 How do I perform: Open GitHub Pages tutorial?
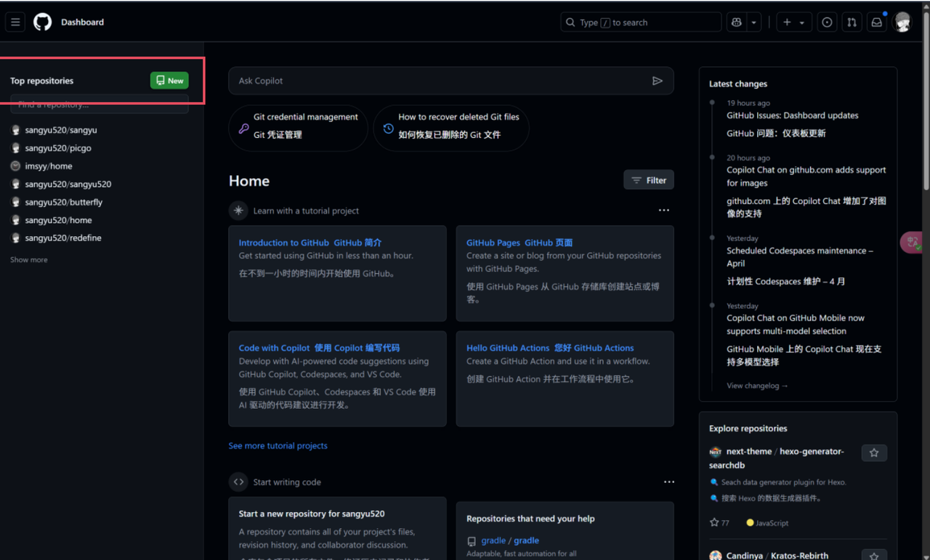coord(519,243)
